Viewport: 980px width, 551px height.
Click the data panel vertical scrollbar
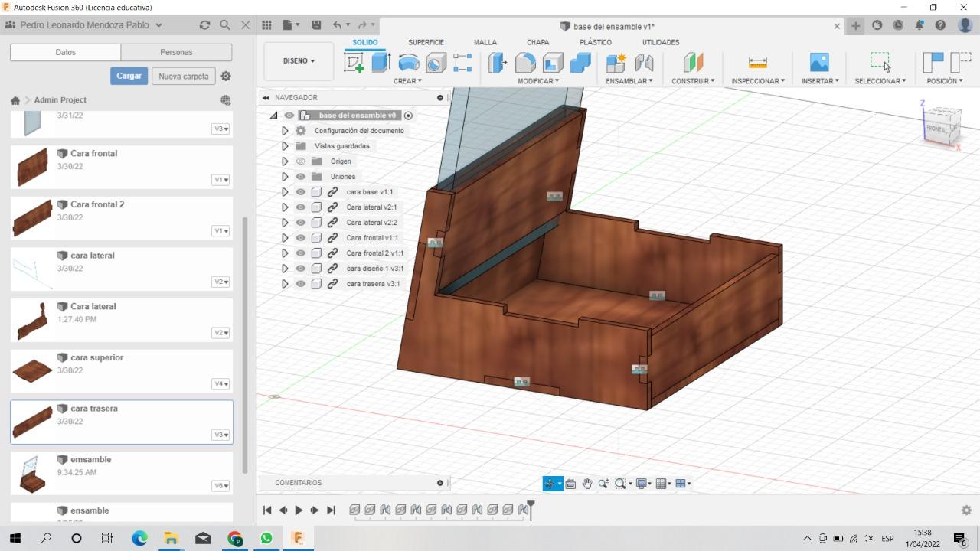tap(245, 344)
